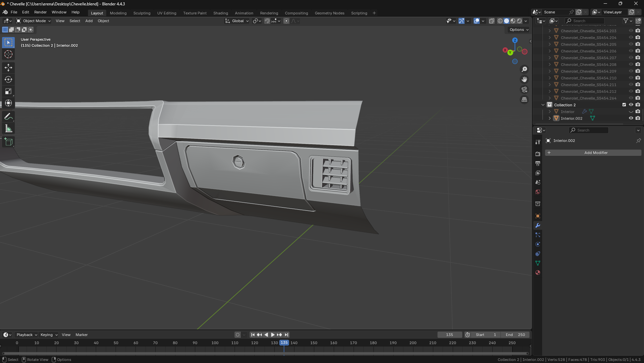The width and height of the screenshot is (644, 363).
Task: Switch to the Modeling workspace tab
Action: point(118,13)
